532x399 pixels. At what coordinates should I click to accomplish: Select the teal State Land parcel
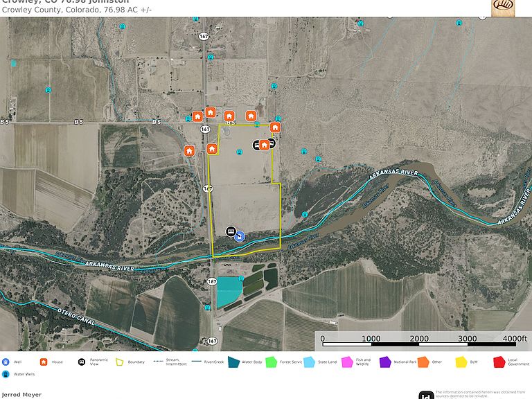pyautogui.click(x=229, y=292)
